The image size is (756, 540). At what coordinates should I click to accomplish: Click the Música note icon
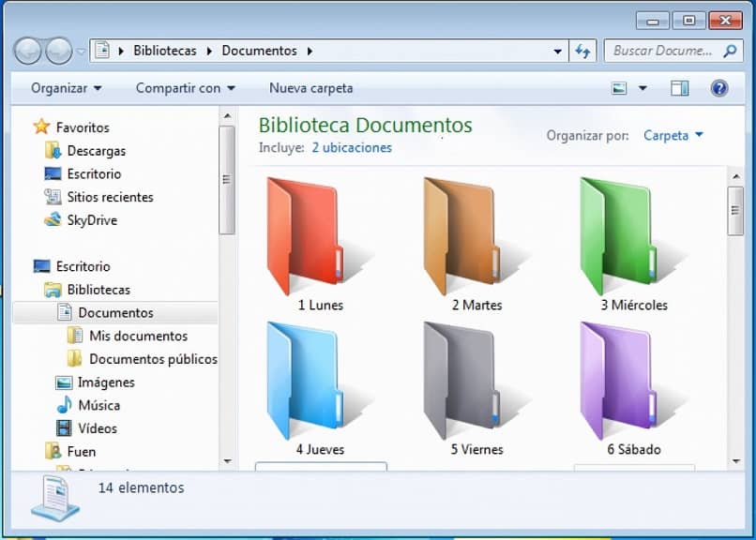(x=64, y=405)
